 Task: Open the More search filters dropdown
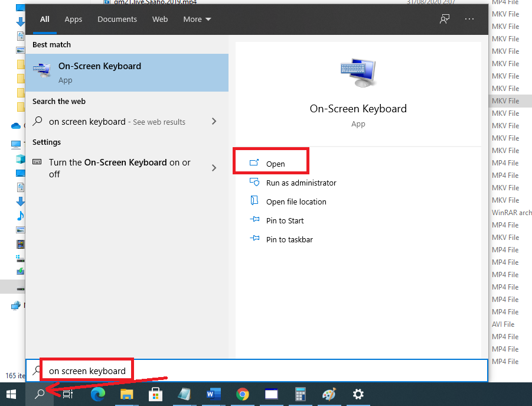(197, 19)
